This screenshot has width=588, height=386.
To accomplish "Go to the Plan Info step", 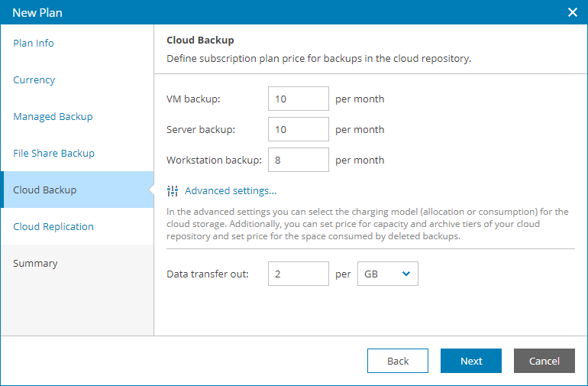I will pyautogui.click(x=34, y=43).
